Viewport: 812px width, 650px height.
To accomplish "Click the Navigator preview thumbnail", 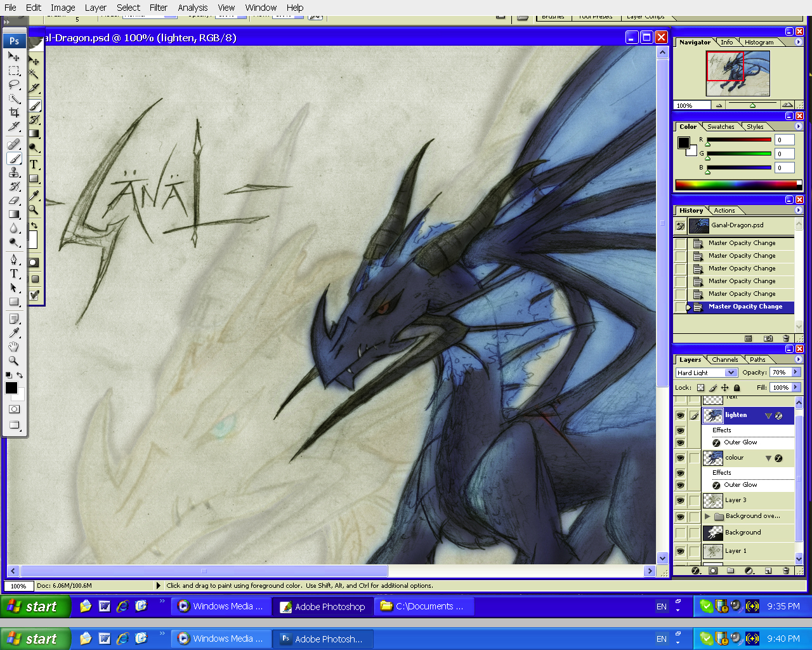I will click(x=738, y=74).
